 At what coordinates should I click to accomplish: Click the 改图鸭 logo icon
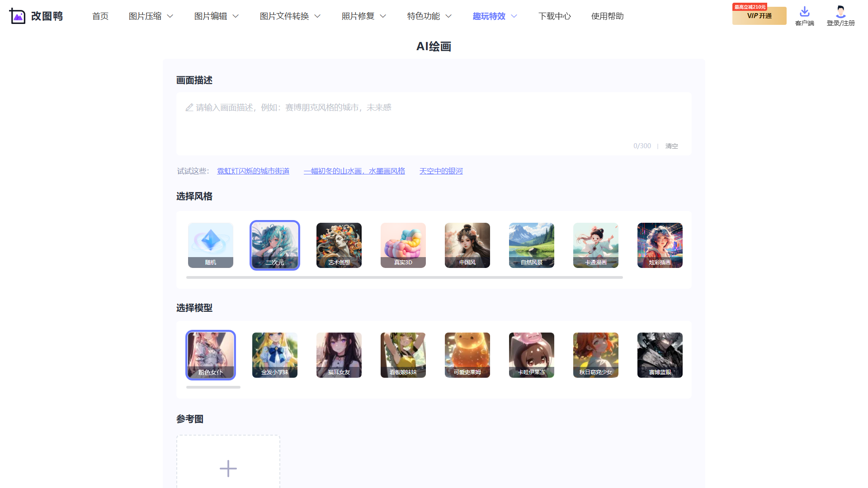point(17,16)
